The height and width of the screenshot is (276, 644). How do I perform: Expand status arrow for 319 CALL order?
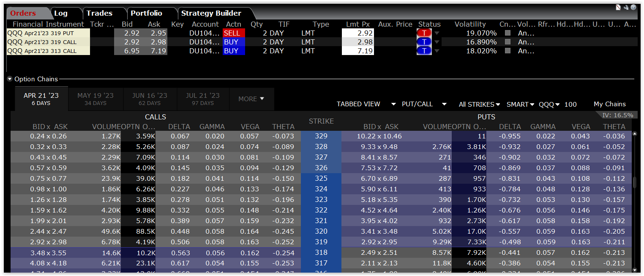pyautogui.click(x=437, y=42)
